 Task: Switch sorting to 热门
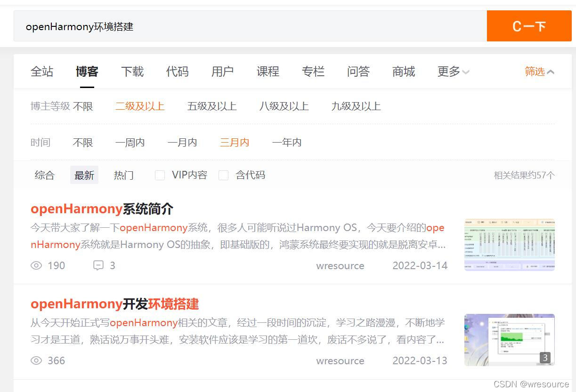pos(124,175)
